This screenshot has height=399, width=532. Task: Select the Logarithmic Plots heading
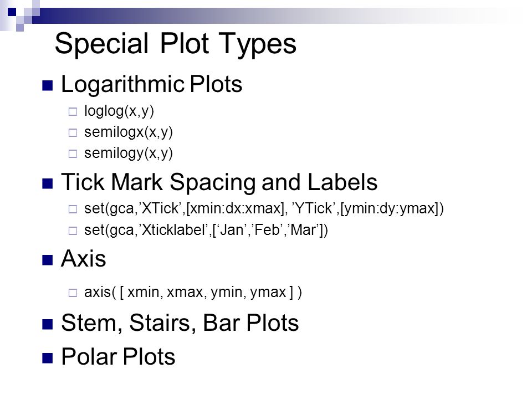click(151, 85)
